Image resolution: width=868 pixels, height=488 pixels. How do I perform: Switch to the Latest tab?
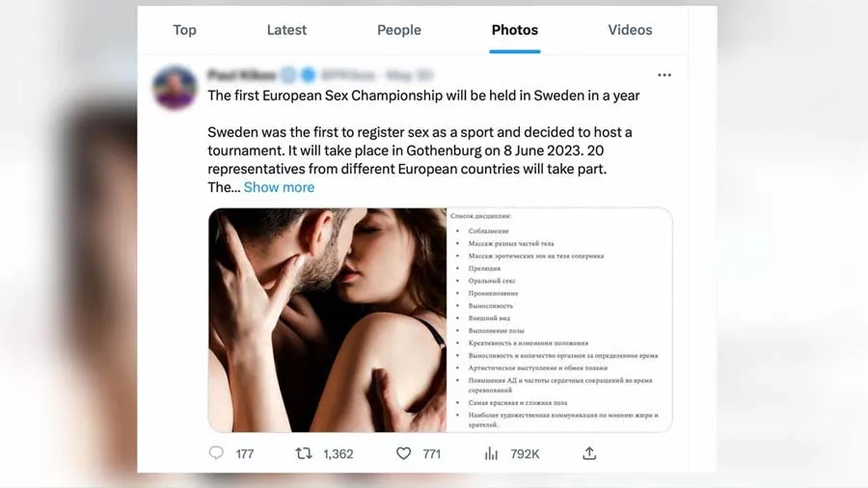[x=286, y=30]
